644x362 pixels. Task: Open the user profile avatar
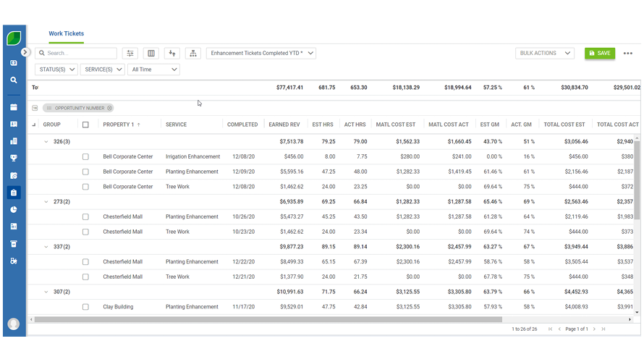click(14, 324)
